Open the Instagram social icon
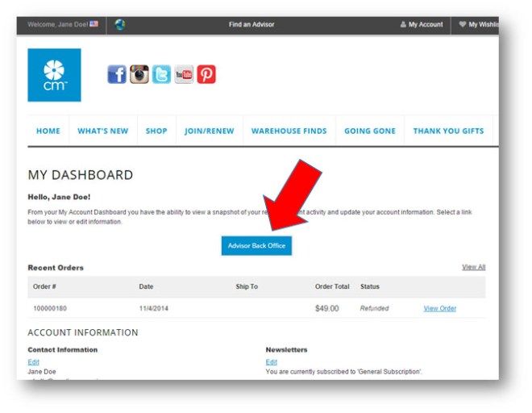Image resolution: width=532 pixels, height=413 pixels. click(139, 74)
